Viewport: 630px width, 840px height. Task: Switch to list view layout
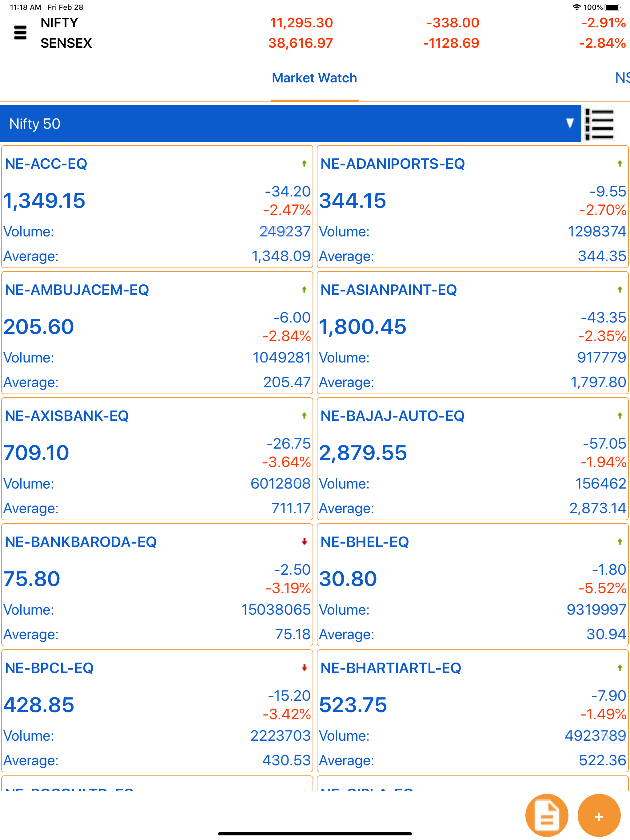(x=599, y=124)
